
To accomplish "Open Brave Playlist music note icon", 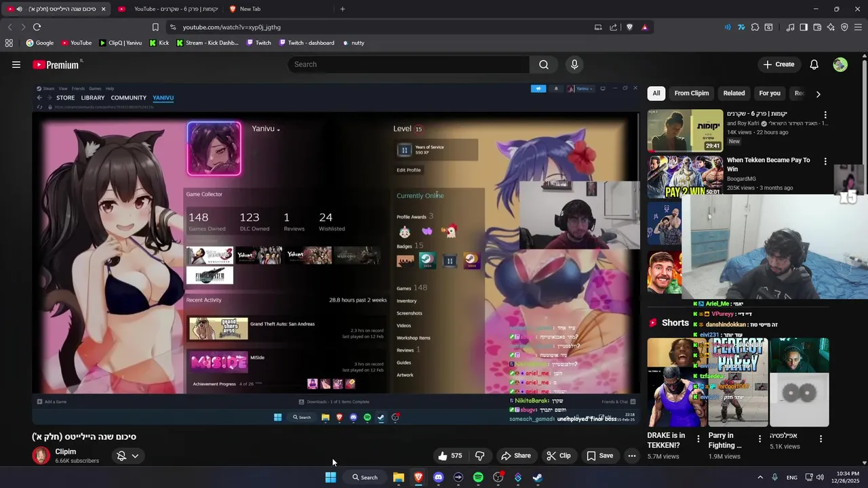I will tap(790, 27).
